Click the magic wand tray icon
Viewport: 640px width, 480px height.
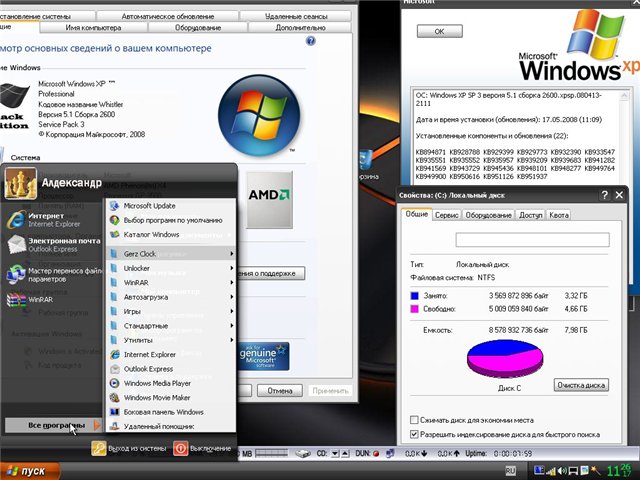[x=595, y=471]
